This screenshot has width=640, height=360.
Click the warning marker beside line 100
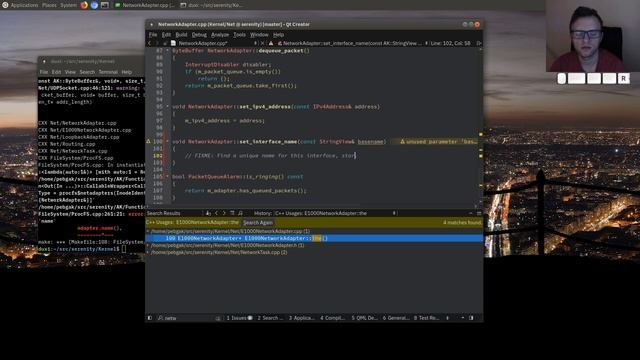click(x=149, y=142)
